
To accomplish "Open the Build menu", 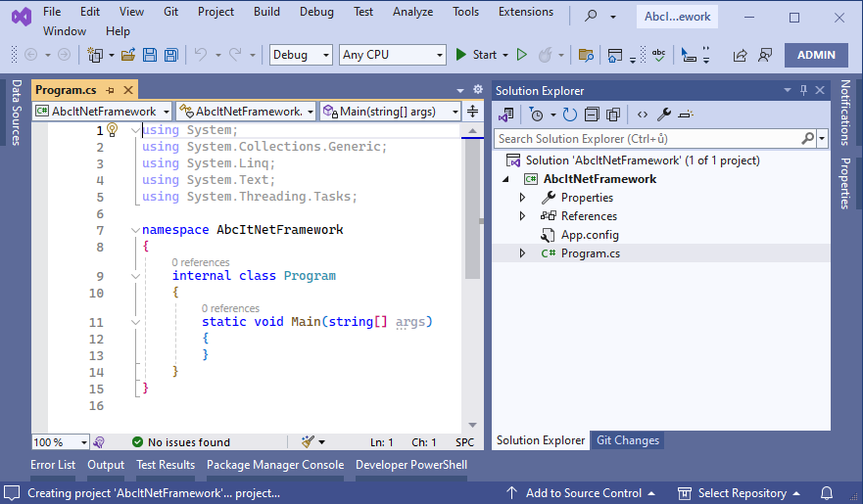I will click(266, 12).
